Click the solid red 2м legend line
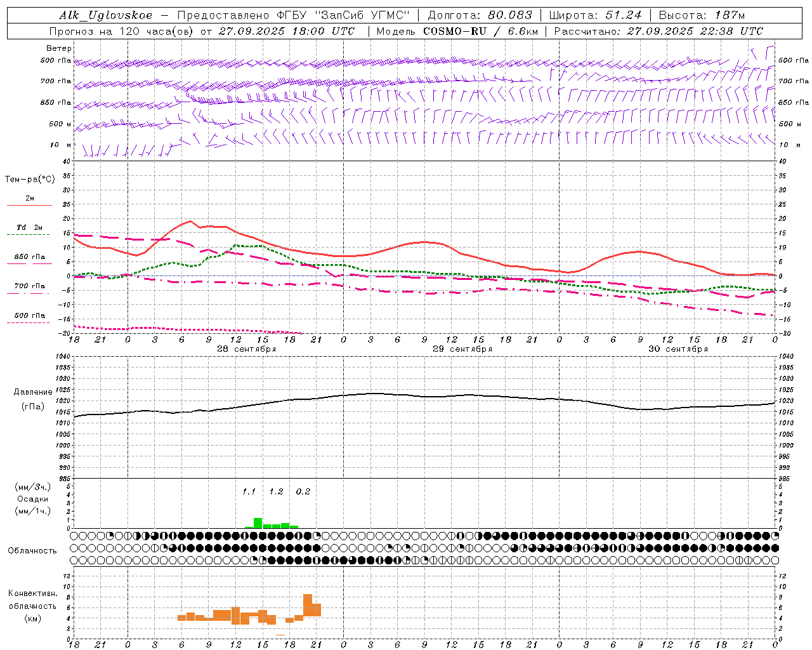 [x=29, y=206]
